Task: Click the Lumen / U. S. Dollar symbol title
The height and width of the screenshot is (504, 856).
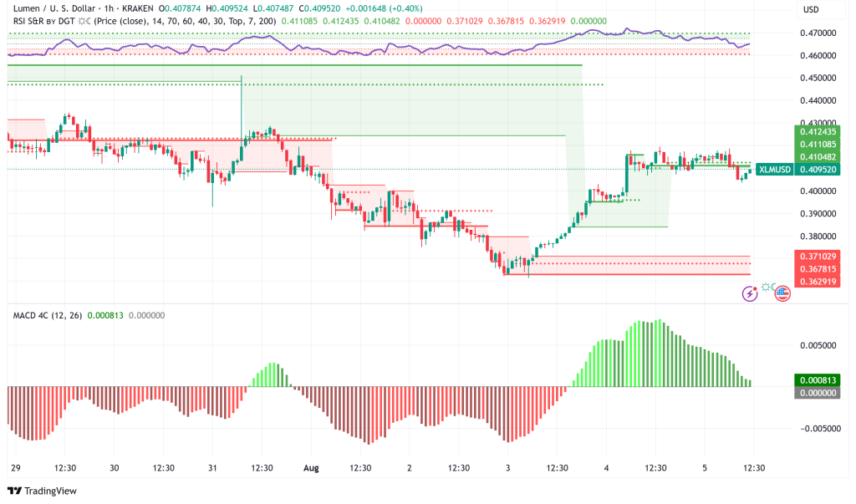Action: click(53, 8)
